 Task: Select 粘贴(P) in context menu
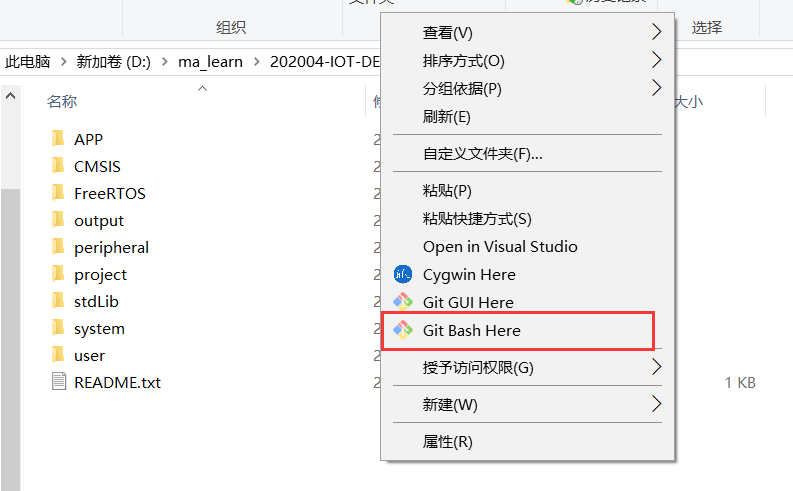point(527,191)
